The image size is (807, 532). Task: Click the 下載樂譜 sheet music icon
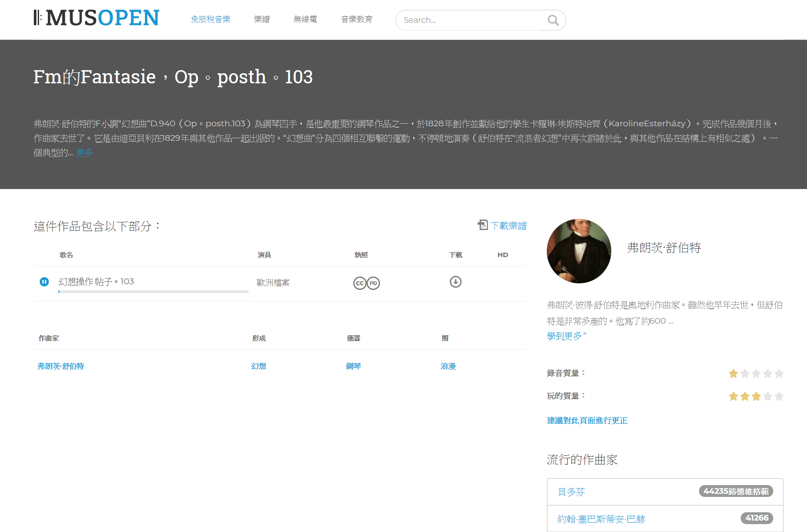(x=483, y=225)
